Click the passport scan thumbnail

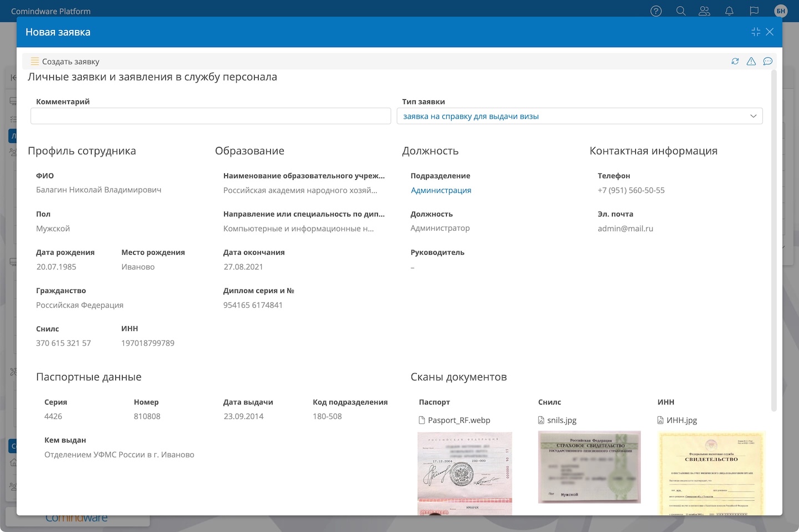[465, 473]
